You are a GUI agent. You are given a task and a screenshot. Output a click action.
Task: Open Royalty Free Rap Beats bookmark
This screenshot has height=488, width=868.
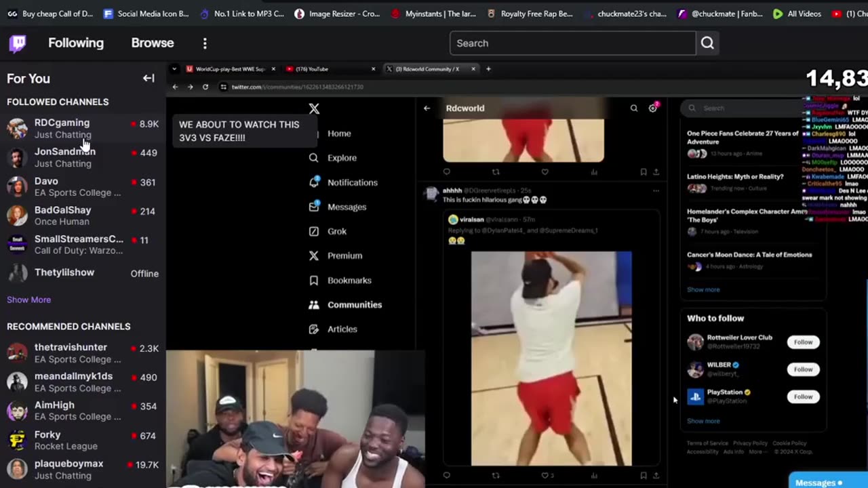tap(530, 14)
